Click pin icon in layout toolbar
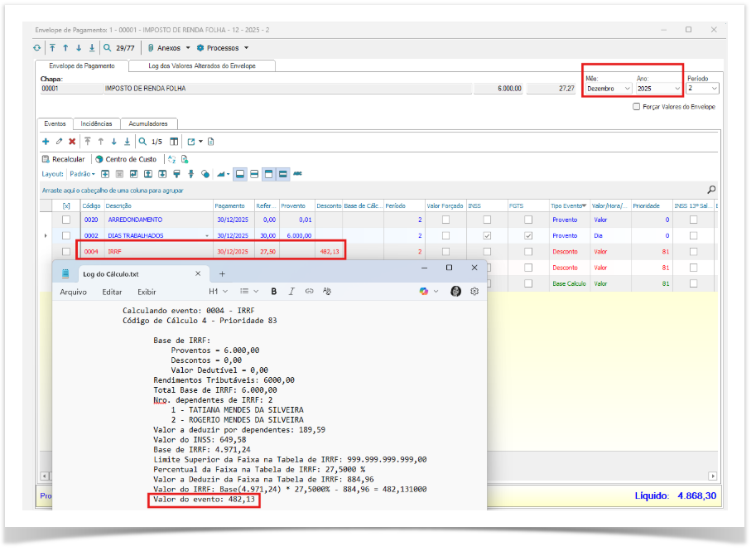756x551 pixels. (x=191, y=174)
